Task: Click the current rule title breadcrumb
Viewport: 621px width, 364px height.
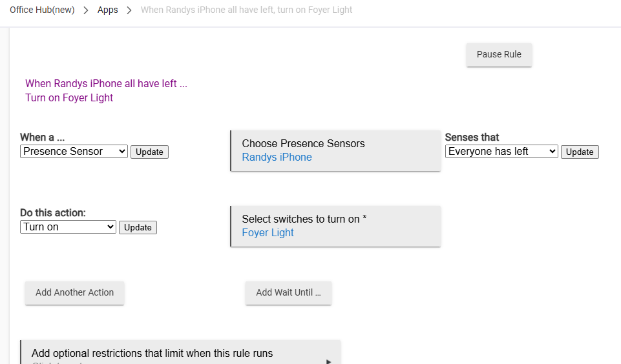Action: tap(246, 10)
